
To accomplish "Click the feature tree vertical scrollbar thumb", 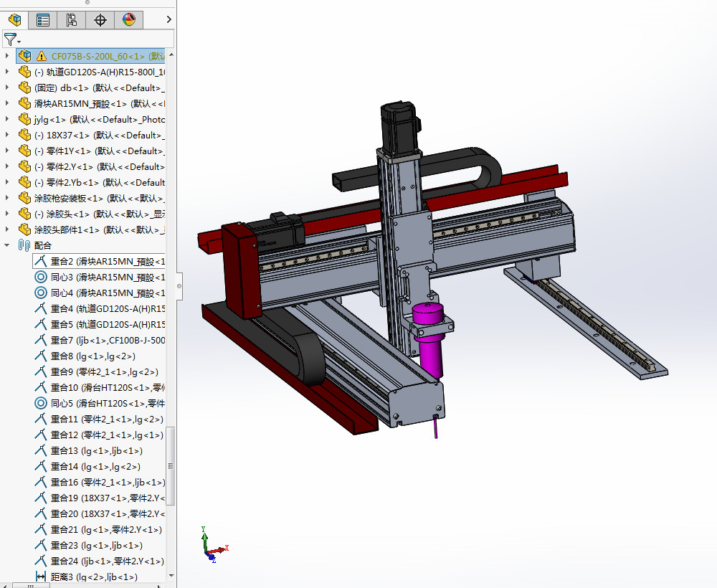I will pyautogui.click(x=171, y=466).
